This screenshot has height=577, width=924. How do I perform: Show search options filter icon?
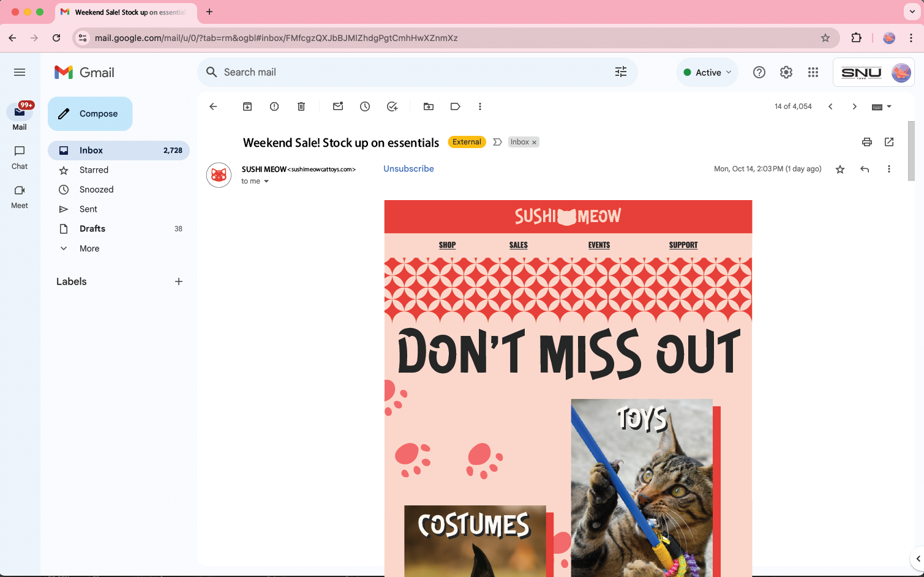coord(621,72)
